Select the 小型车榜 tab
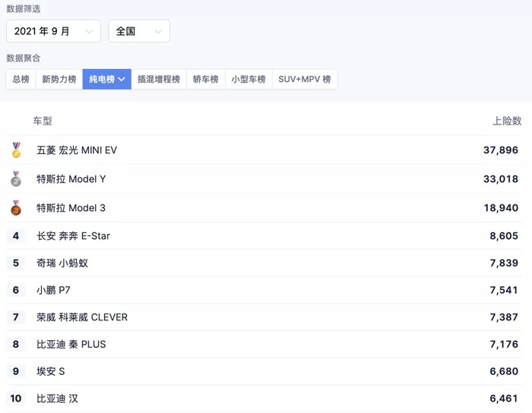 tap(249, 79)
